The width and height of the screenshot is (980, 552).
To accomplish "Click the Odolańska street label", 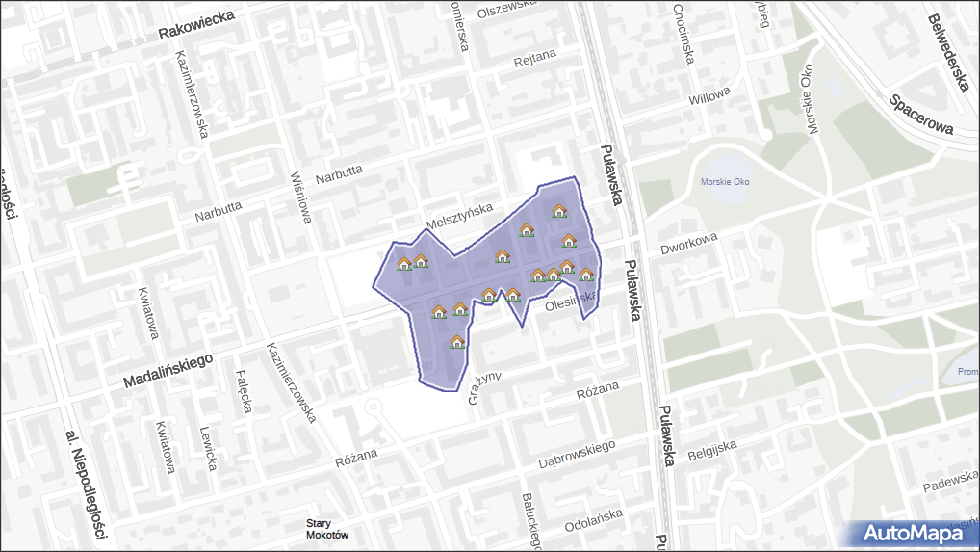I will [594, 520].
